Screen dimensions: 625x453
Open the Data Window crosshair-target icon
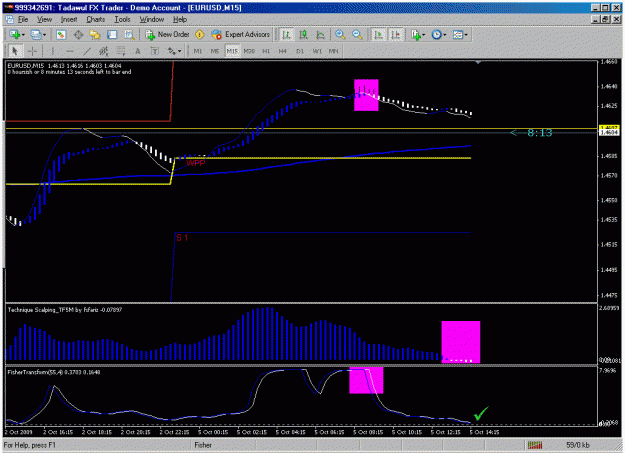point(78,35)
